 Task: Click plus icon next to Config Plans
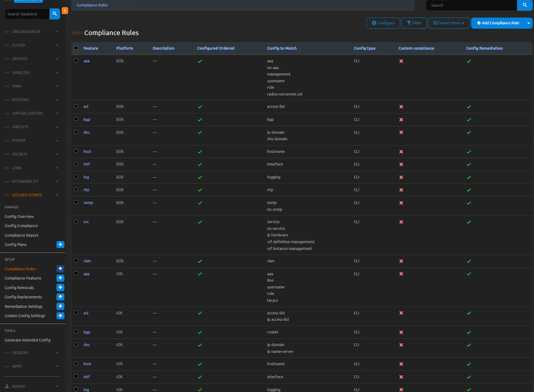[60, 245]
